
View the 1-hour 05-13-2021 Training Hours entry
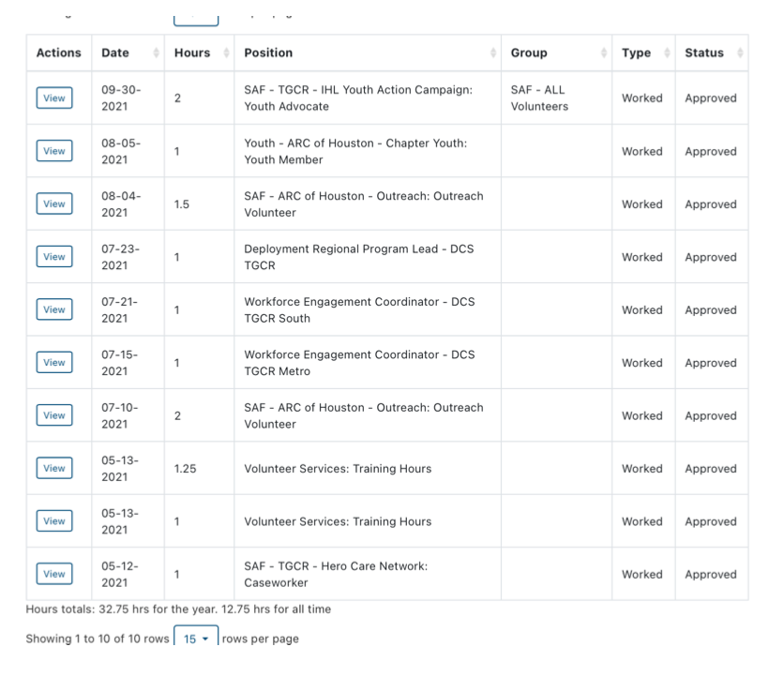tap(54, 521)
